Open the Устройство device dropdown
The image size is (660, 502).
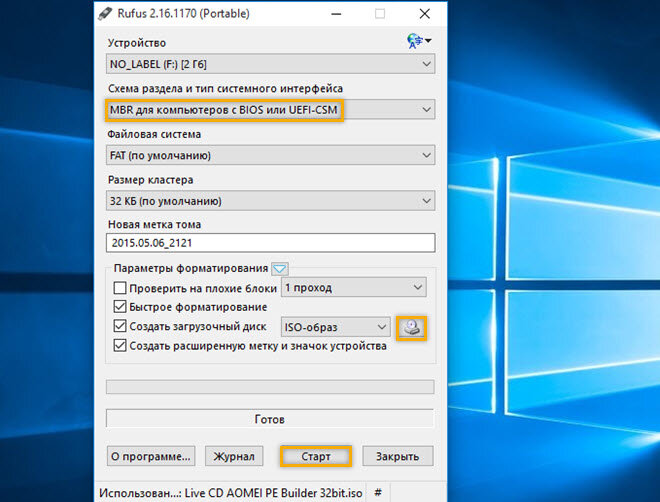(270, 64)
